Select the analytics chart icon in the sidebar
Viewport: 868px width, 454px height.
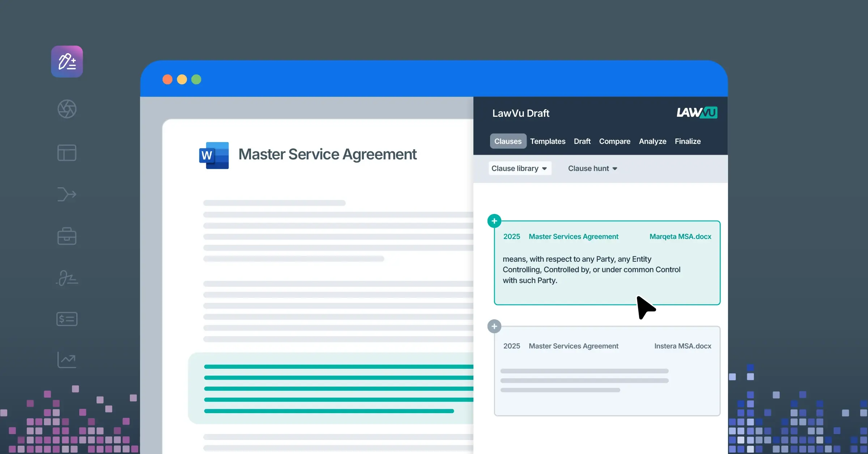tap(67, 360)
